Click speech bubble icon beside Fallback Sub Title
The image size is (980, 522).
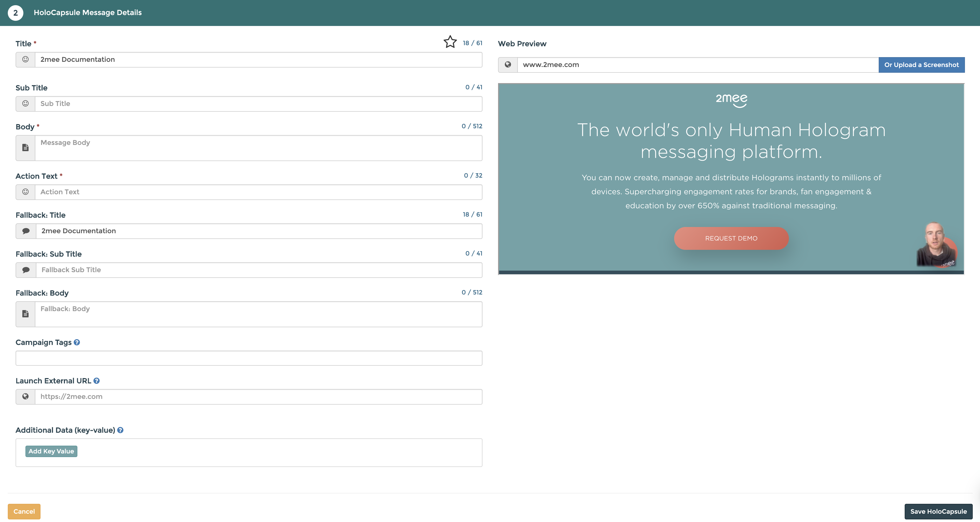click(x=26, y=270)
